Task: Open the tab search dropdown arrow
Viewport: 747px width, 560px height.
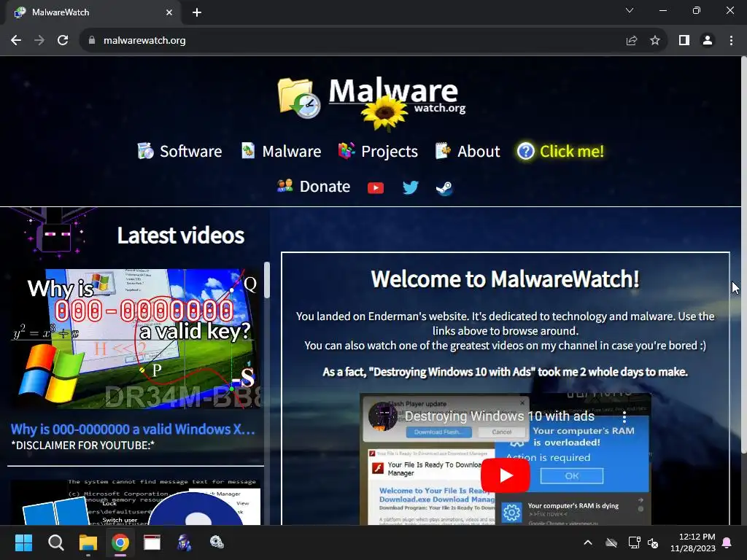Action: coord(630,10)
